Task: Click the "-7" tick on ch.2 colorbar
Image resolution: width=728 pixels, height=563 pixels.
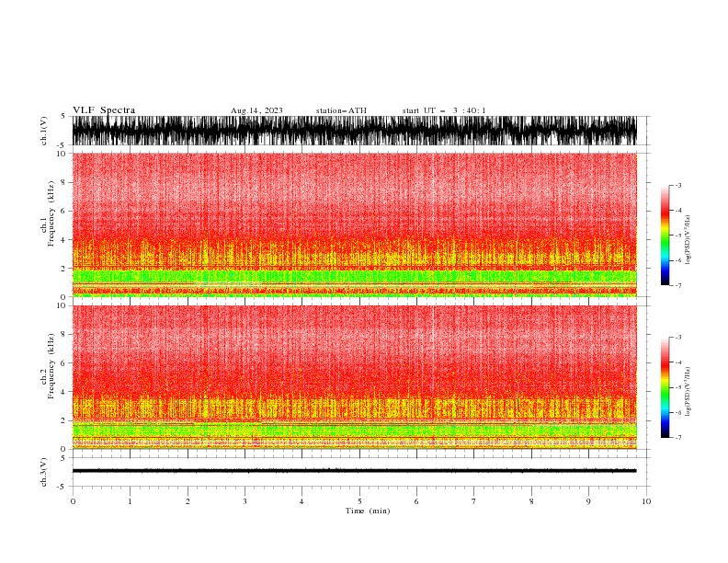Action: 678,438
